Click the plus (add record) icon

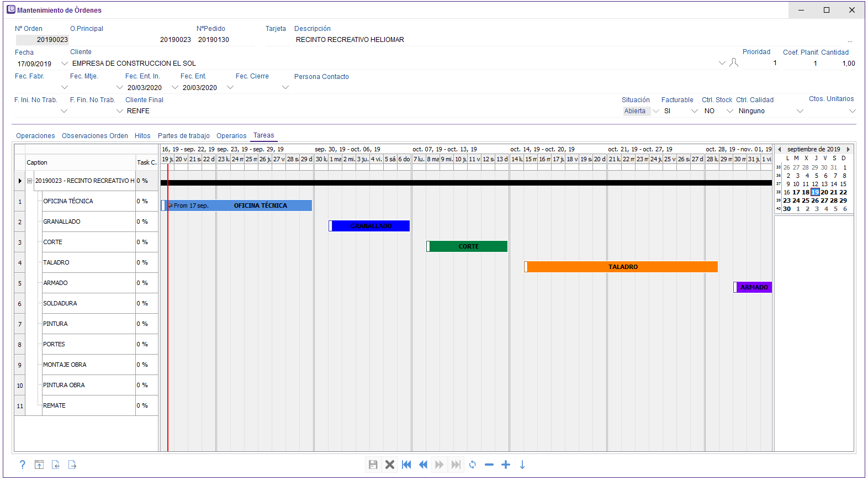point(506,465)
